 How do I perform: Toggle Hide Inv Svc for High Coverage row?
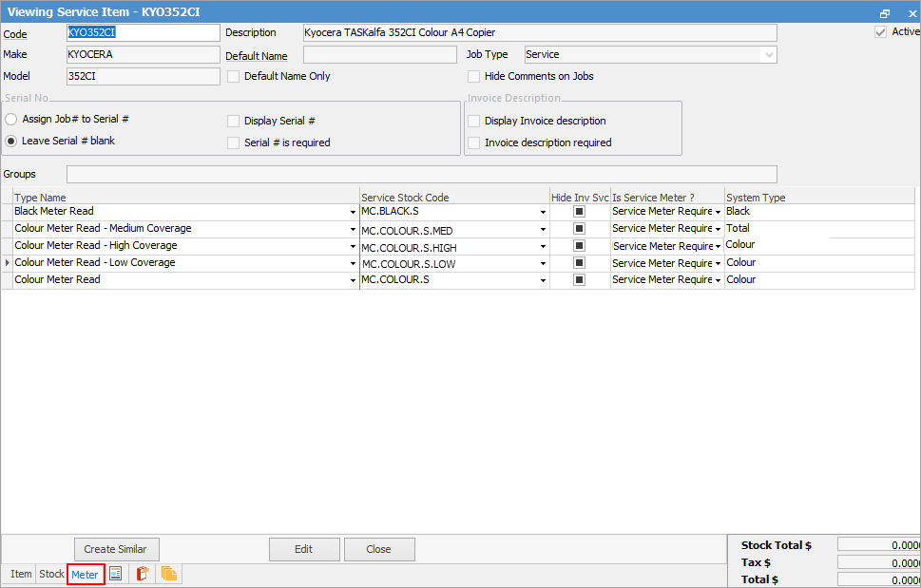(x=580, y=246)
